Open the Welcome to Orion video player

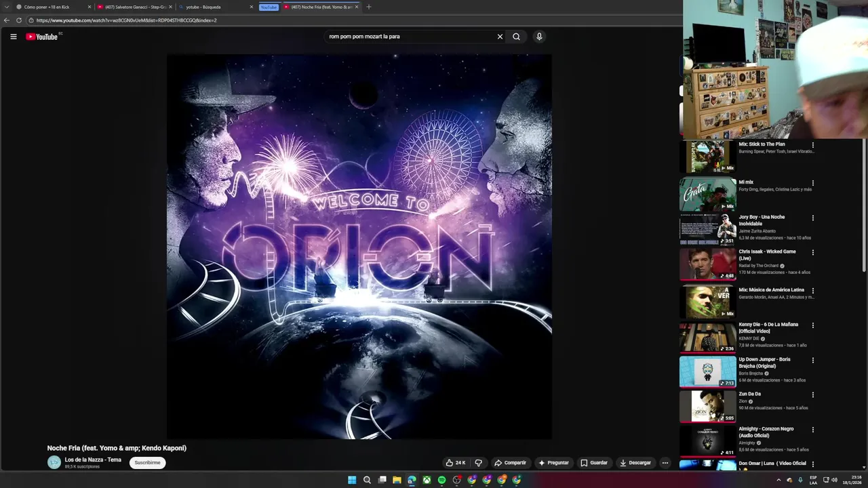[359, 247]
